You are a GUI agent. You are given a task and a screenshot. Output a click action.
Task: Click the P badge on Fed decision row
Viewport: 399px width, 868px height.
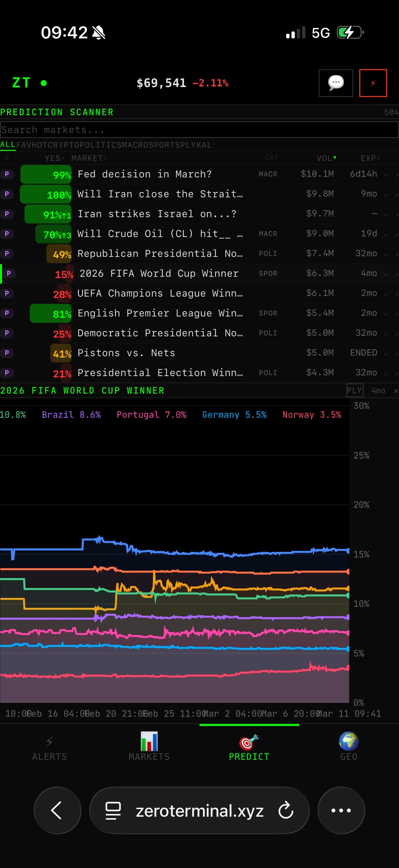[7, 174]
